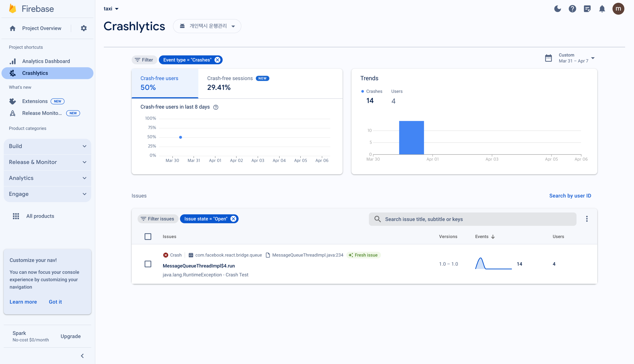Check the MessageQueueThreadImpl issue checkbox
The height and width of the screenshot is (364, 634).
(148, 264)
